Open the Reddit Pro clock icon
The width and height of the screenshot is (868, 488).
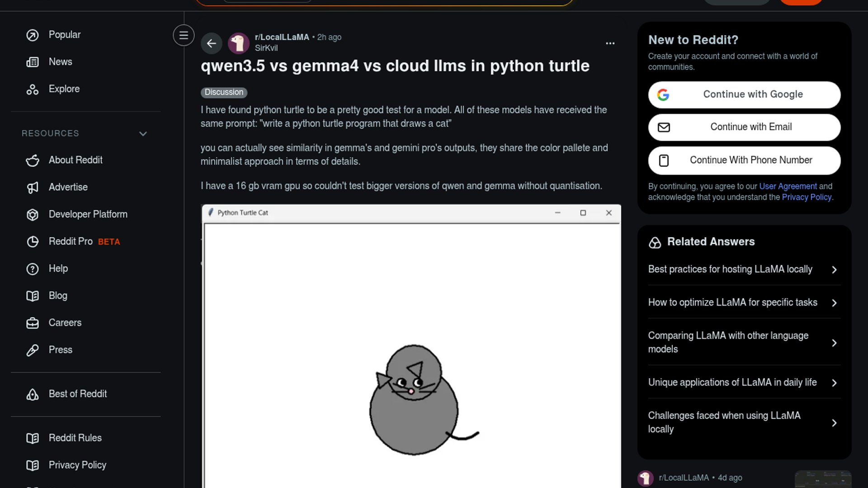coord(33,242)
